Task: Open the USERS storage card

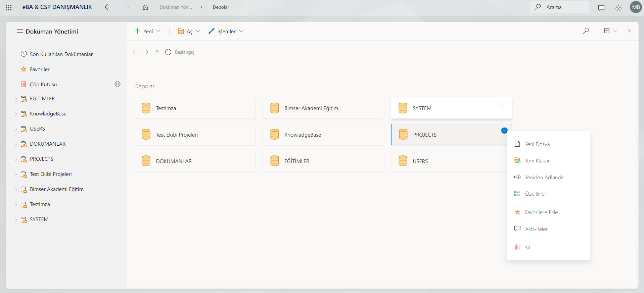Action: click(449, 161)
